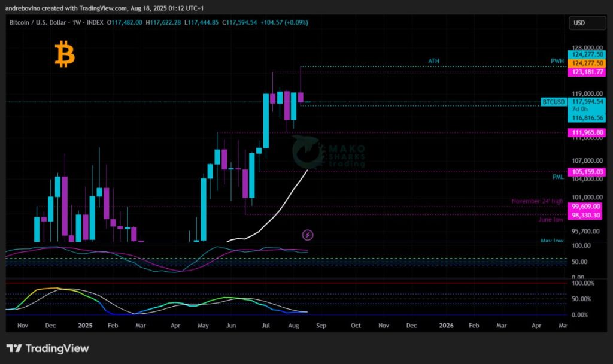Select the ATH line label
613x364 pixels.
[x=434, y=62]
